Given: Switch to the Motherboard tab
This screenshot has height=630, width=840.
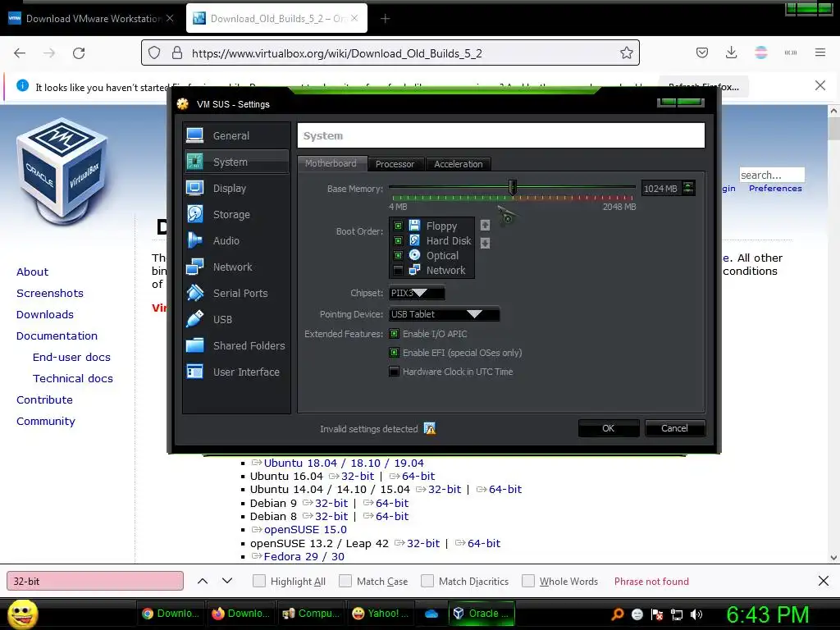Looking at the screenshot, I should click(x=331, y=163).
